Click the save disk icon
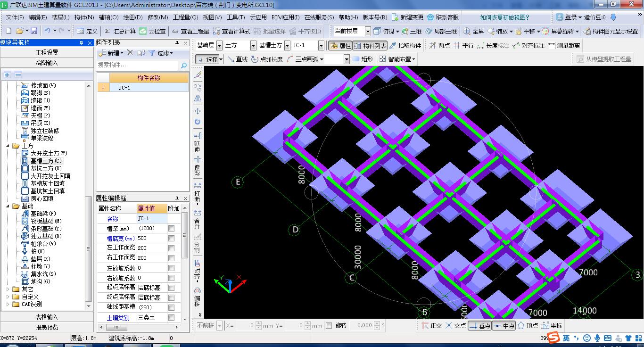 [x=34, y=31]
